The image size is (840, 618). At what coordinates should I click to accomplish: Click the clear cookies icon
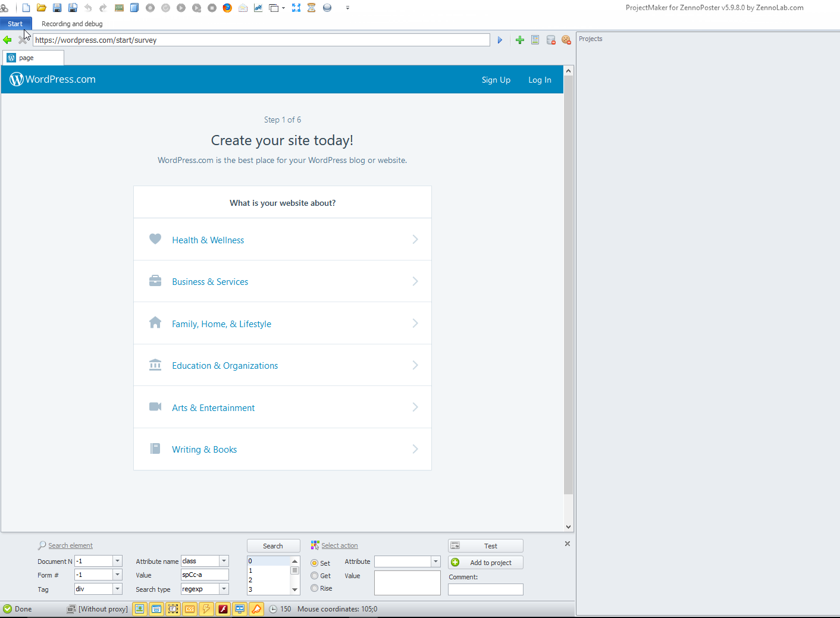566,40
